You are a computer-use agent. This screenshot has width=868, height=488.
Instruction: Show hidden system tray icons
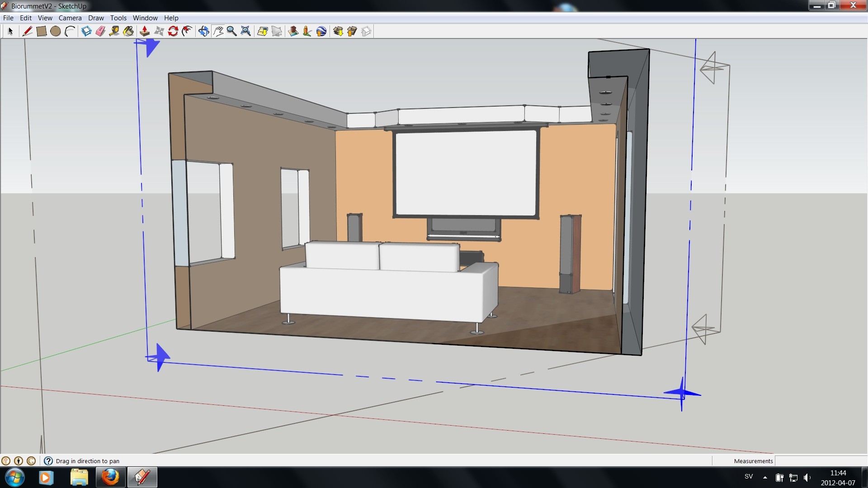(765, 477)
